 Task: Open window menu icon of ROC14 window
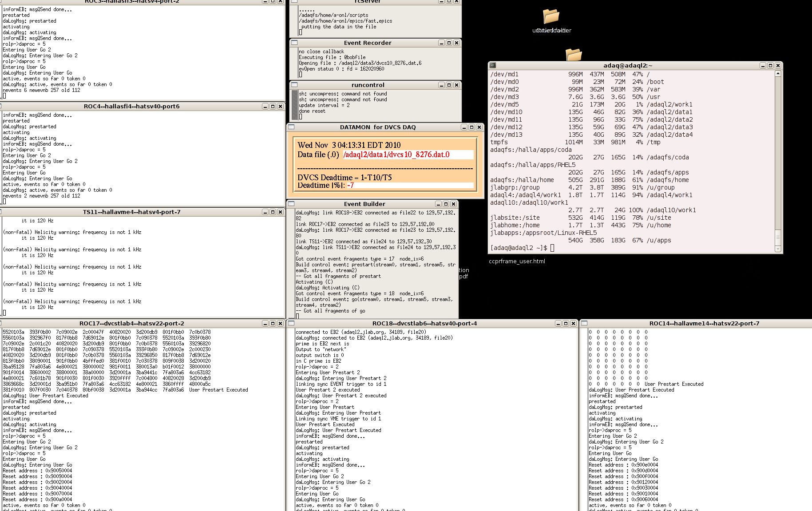pyautogui.click(x=584, y=323)
